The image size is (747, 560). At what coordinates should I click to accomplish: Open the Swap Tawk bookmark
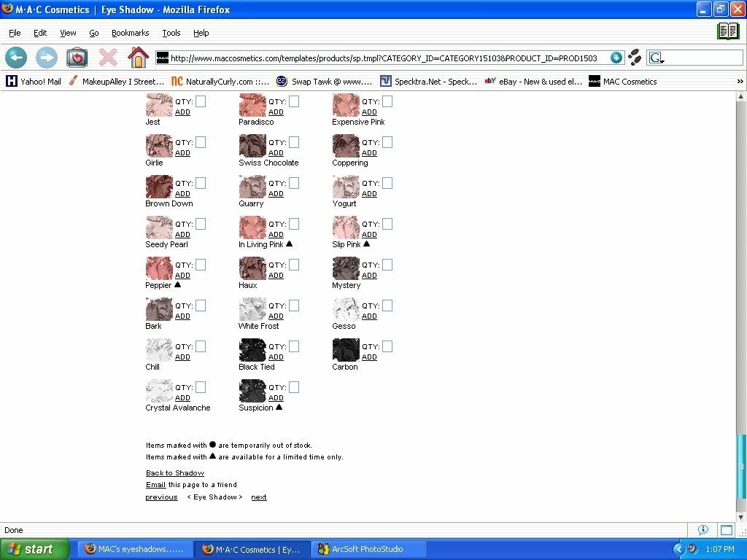[325, 82]
